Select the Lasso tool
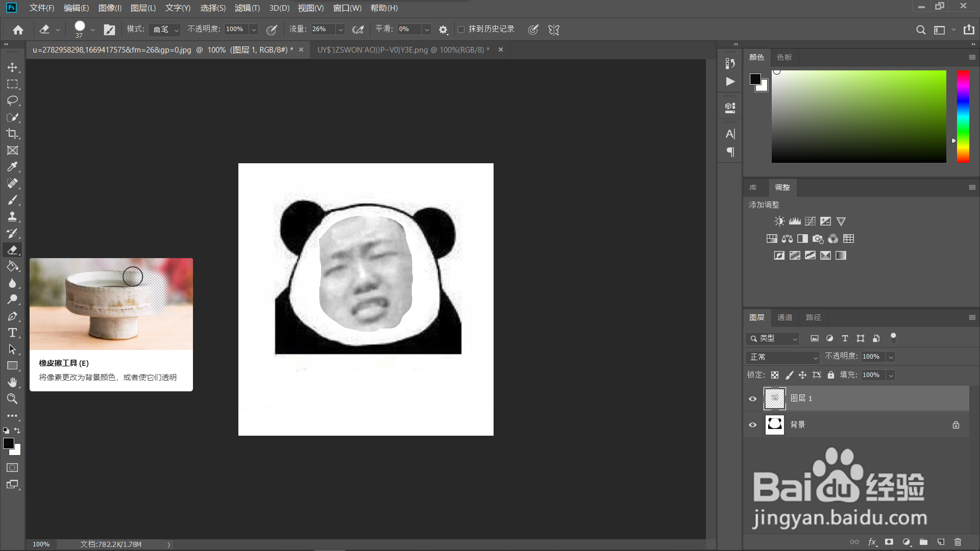980x551 pixels. tap(12, 101)
